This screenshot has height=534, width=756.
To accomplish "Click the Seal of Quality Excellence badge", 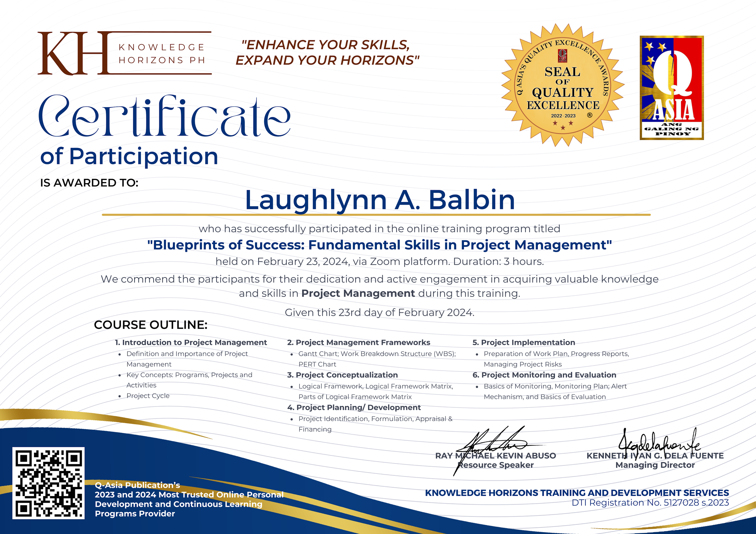I will (563, 85).
